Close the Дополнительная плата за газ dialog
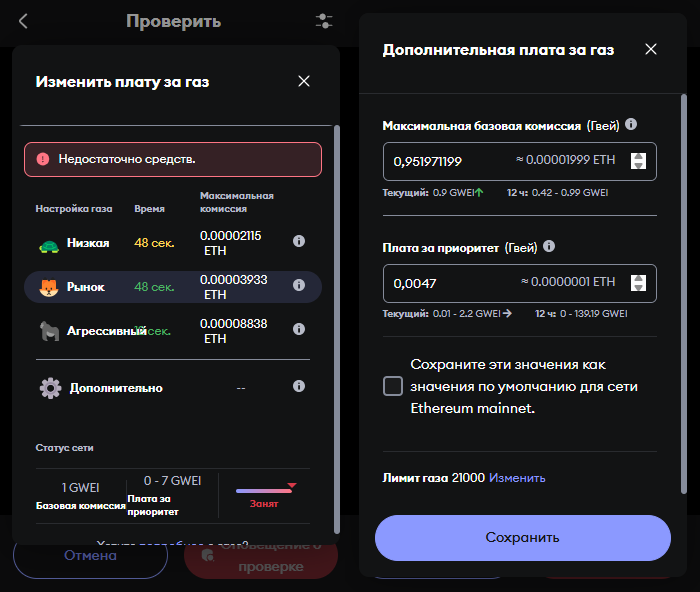Screen dimensions: 700x592 (x=651, y=49)
